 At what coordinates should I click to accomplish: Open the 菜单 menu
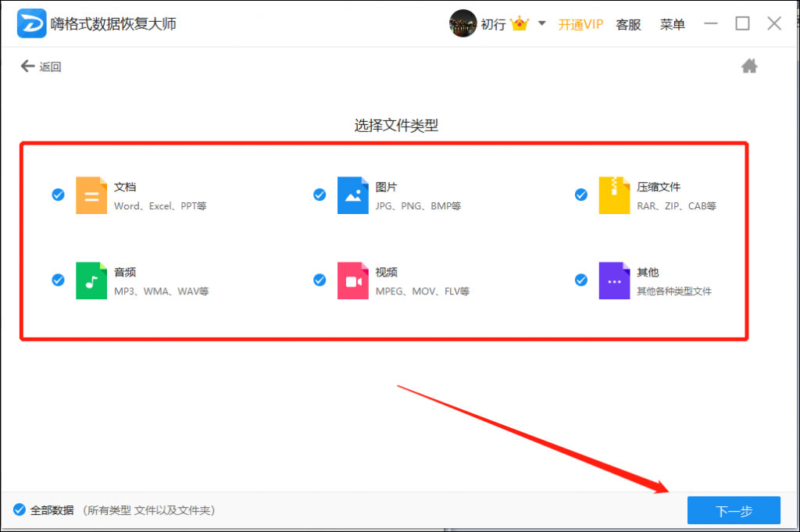(672, 24)
